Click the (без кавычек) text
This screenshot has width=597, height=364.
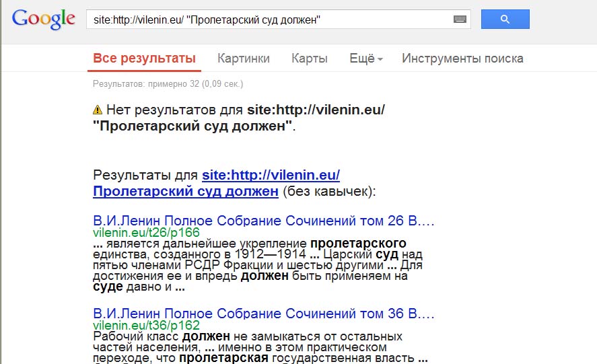click(328, 192)
